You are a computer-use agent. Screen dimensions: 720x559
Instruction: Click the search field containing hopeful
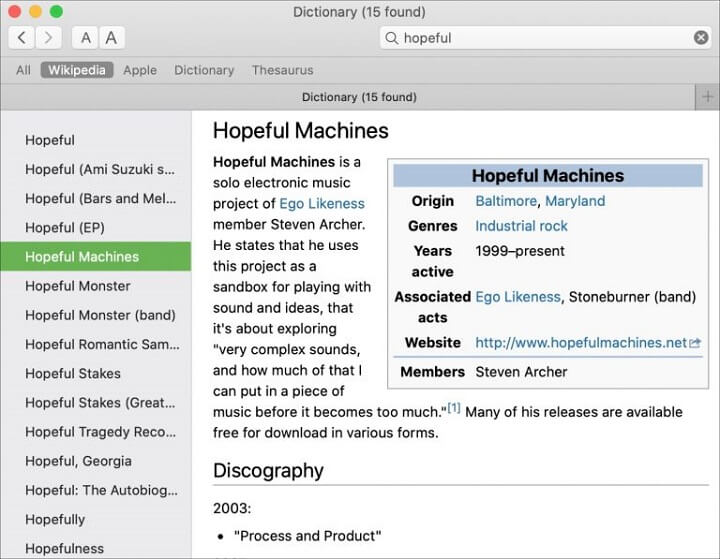546,38
